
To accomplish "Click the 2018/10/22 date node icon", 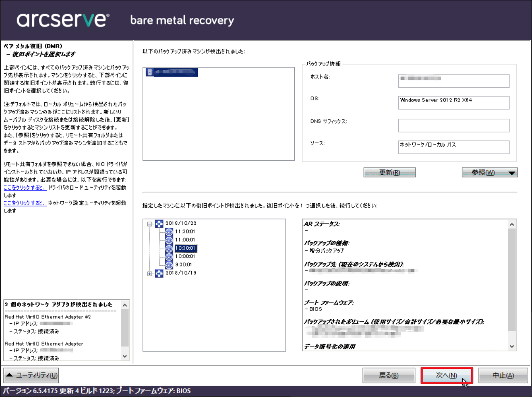I will coord(159,224).
